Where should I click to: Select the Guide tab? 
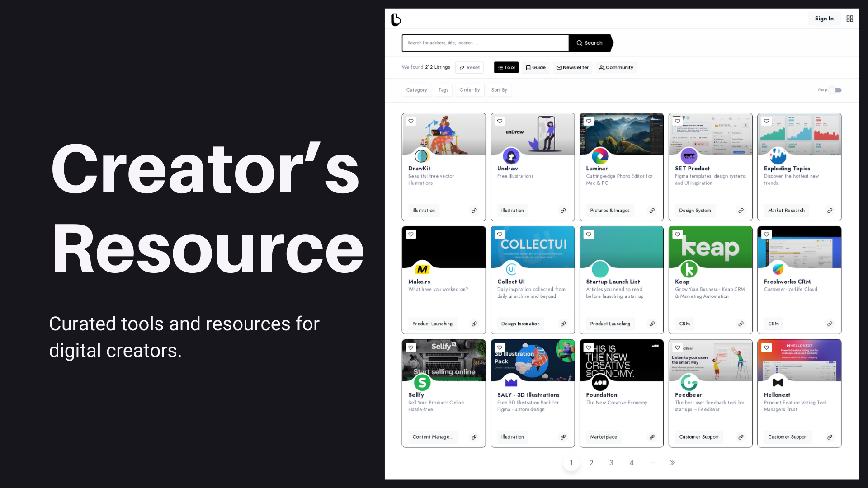pyautogui.click(x=536, y=67)
